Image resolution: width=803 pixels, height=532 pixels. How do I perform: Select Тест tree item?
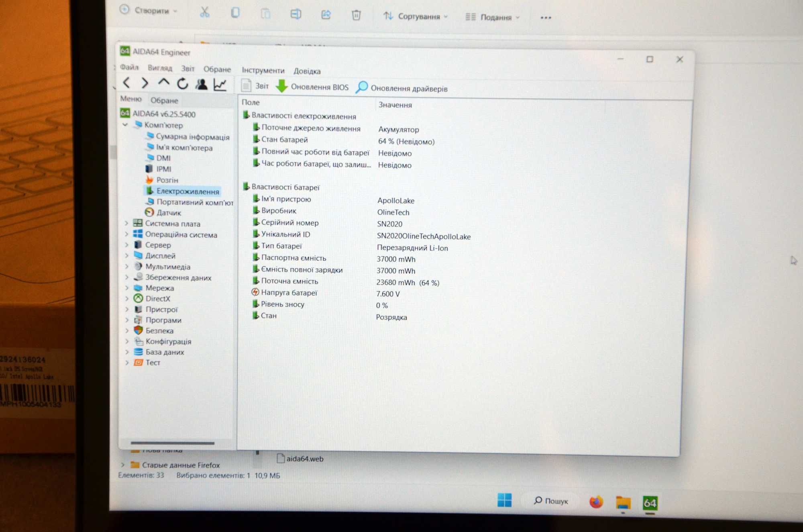click(147, 363)
